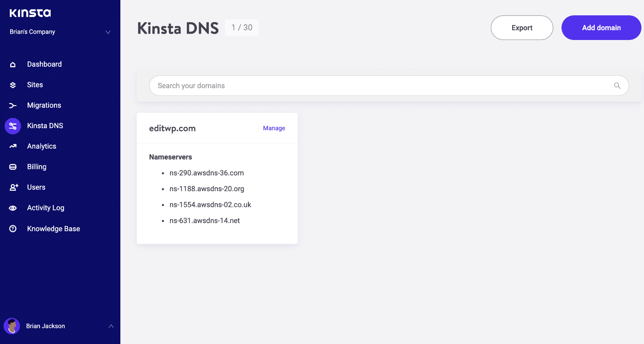Manage the editwp.com domain

coord(274,128)
